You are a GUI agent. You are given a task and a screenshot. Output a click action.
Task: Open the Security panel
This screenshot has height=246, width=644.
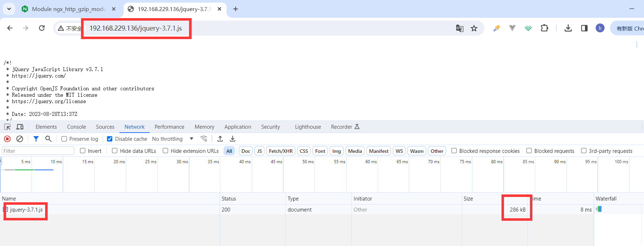(x=270, y=127)
